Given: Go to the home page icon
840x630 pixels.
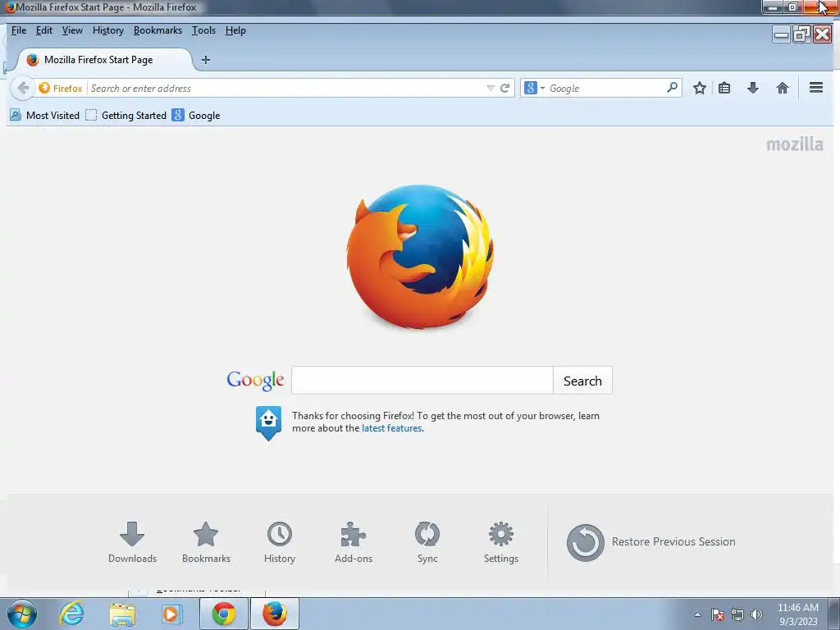Looking at the screenshot, I should pyautogui.click(x=782, y=89).
